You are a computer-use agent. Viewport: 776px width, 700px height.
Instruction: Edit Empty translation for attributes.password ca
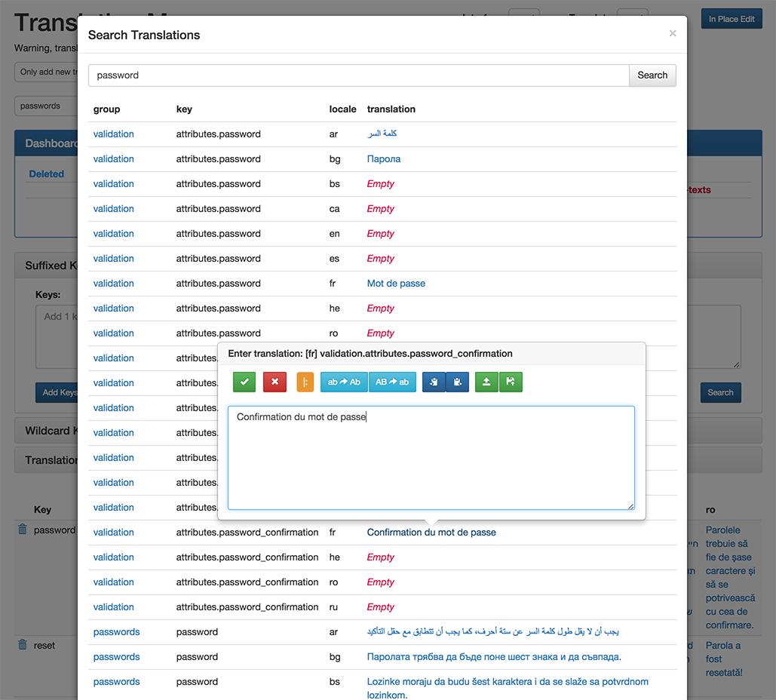tap(381, 209)
